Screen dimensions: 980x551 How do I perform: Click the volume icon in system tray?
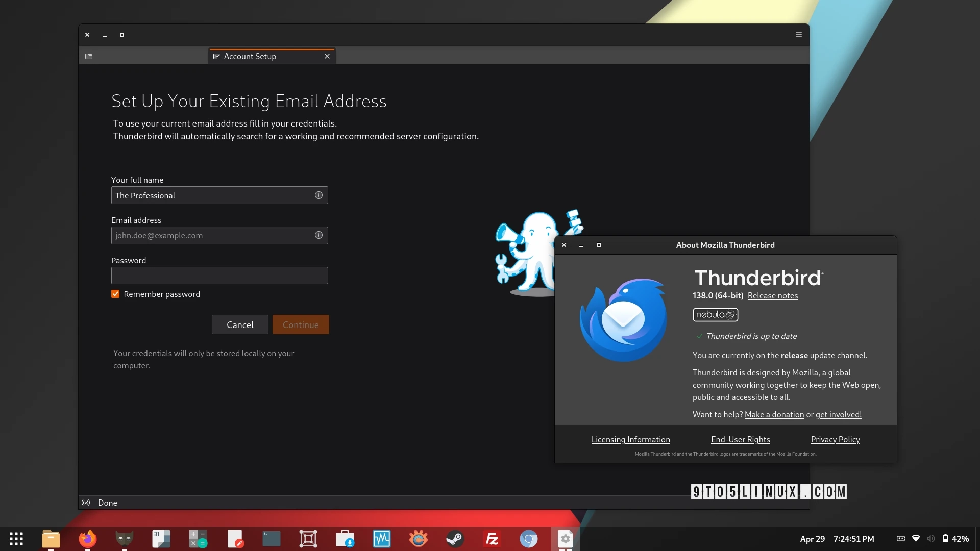930,539
